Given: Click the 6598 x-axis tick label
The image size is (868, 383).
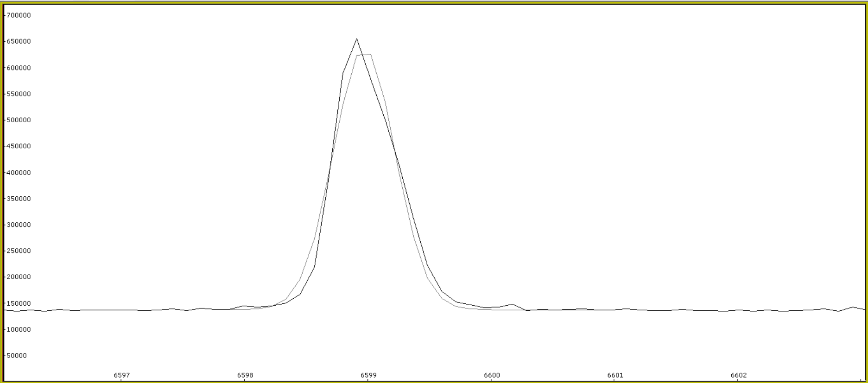Looking at the screenshot, I should click(x=245, y=375).
